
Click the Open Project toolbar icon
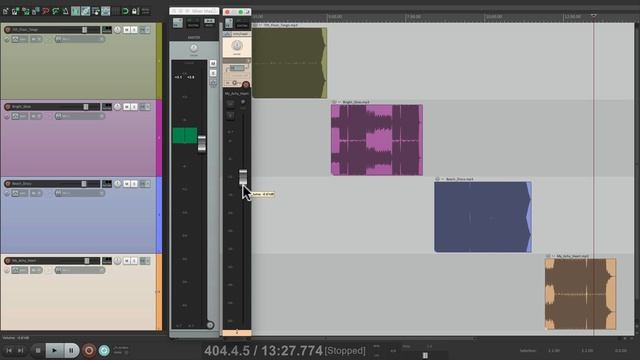pyautogui.click(x=16, y=11)
